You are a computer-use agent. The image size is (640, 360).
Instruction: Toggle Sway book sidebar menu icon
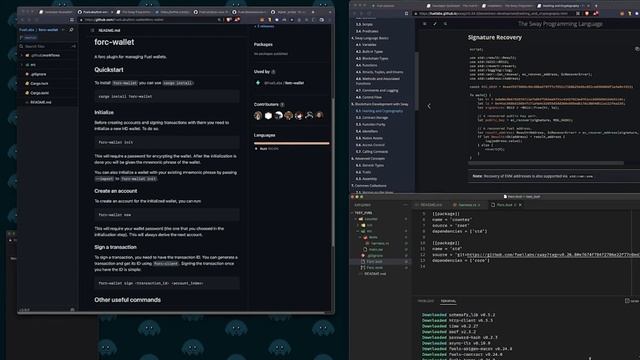pyautogui.click(x=424, y=24)
